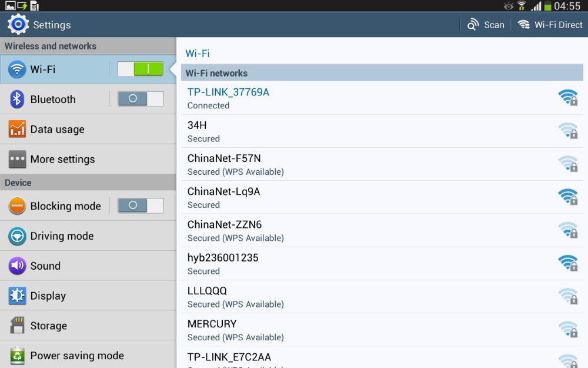Select the 34H secured network
Screen dimensions: 588x368
pos(203,131)
